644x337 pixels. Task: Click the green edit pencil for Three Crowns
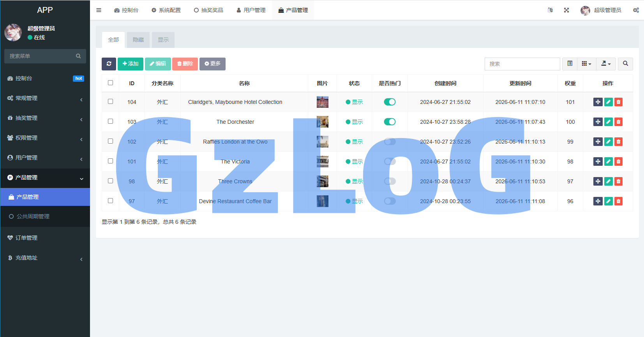(608, 181)
